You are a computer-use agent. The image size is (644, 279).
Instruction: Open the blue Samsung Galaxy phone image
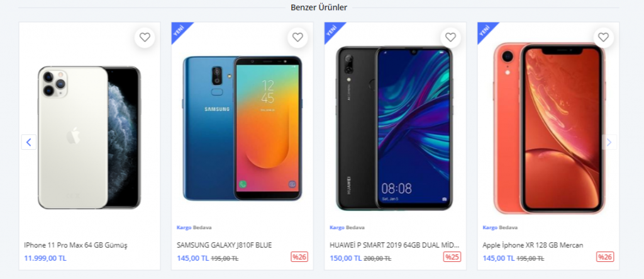[x=242, y=128]
